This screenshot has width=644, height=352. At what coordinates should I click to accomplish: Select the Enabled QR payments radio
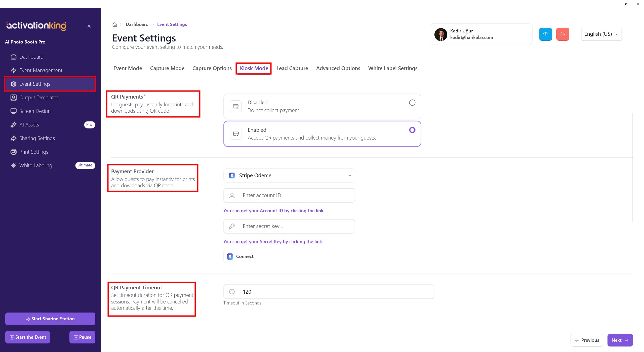tap(412, 130)
